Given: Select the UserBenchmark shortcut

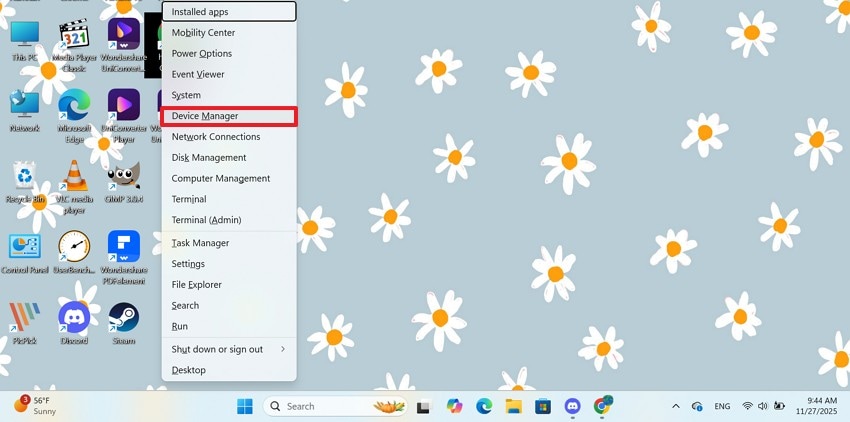Looking at the screenshot, I should coord(74,253).
